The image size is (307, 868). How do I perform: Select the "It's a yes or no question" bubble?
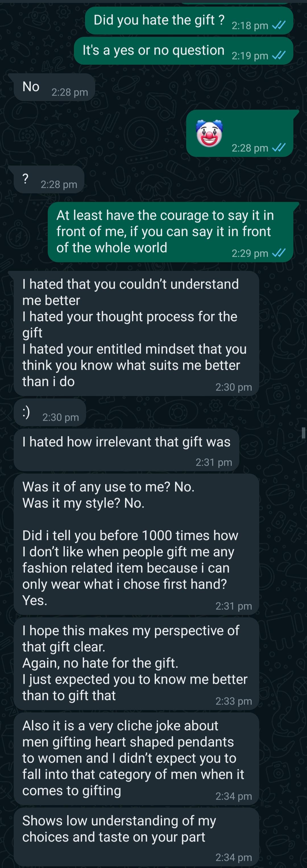pos(153,51)
